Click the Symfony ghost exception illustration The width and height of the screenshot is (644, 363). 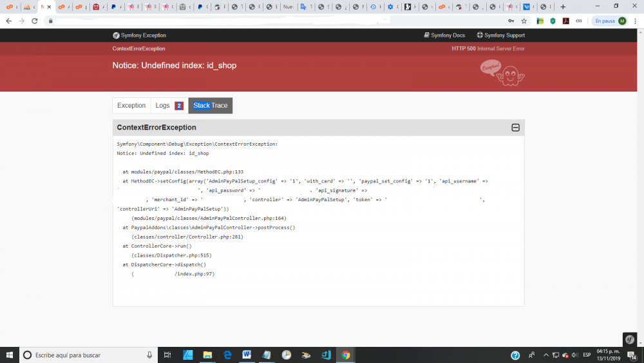point(502,73)
